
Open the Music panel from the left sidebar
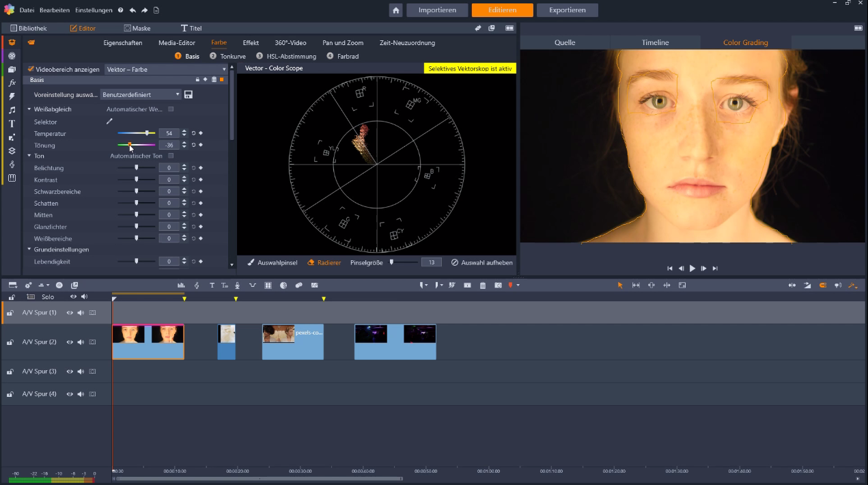[x=12, y=109]
